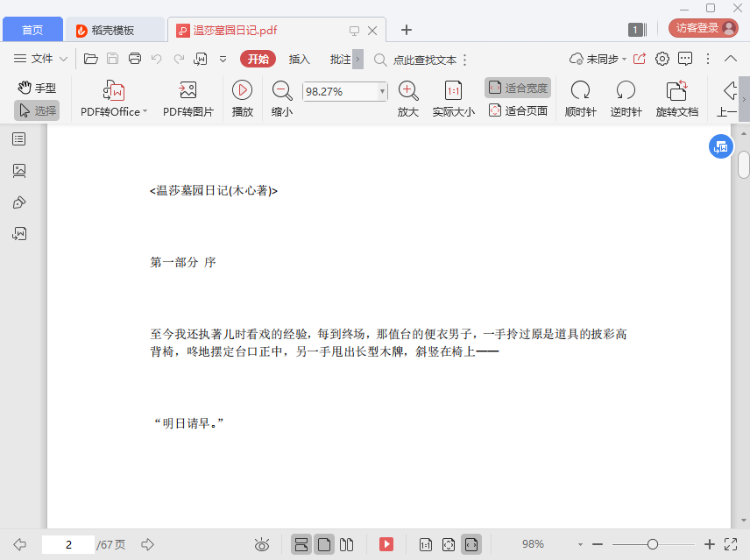Toggle two-page view mode
The width and height of the screenshot is (750, 560).
click(346, 544)
